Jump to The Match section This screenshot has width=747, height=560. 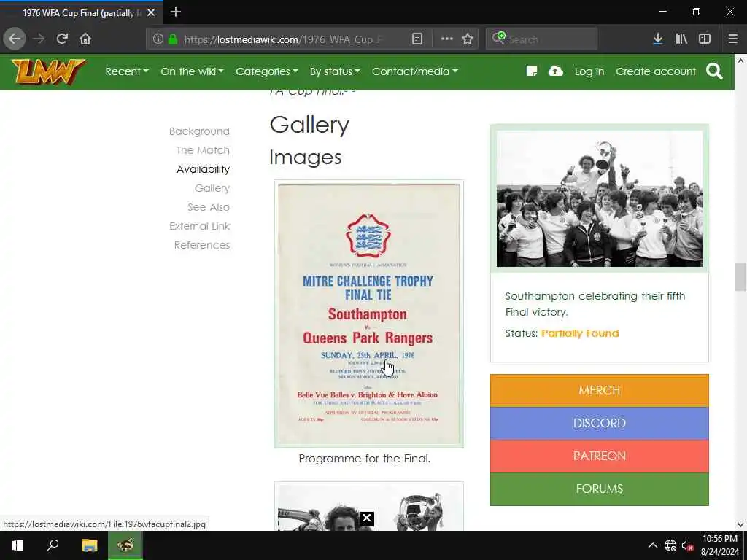(x=203, y=150)
